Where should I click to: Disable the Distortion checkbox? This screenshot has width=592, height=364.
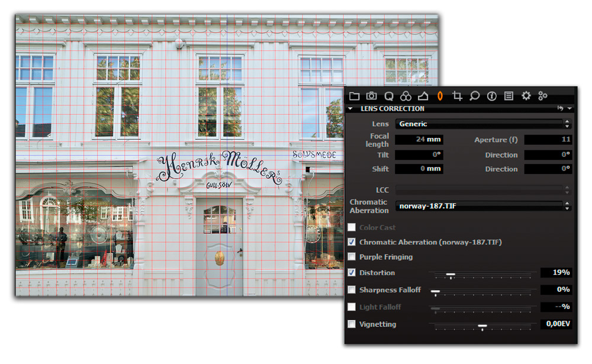point(352,273)
